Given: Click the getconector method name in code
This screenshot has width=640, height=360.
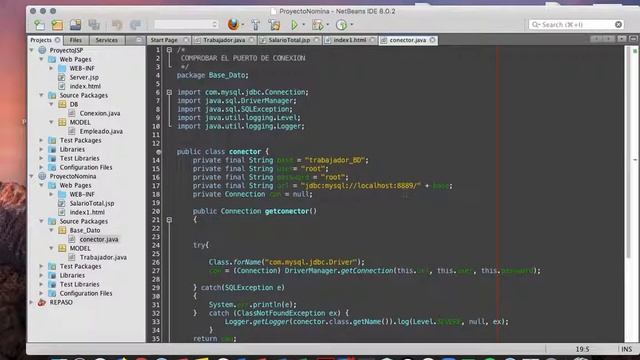Looking at the screenshot, I should (287, 211).
